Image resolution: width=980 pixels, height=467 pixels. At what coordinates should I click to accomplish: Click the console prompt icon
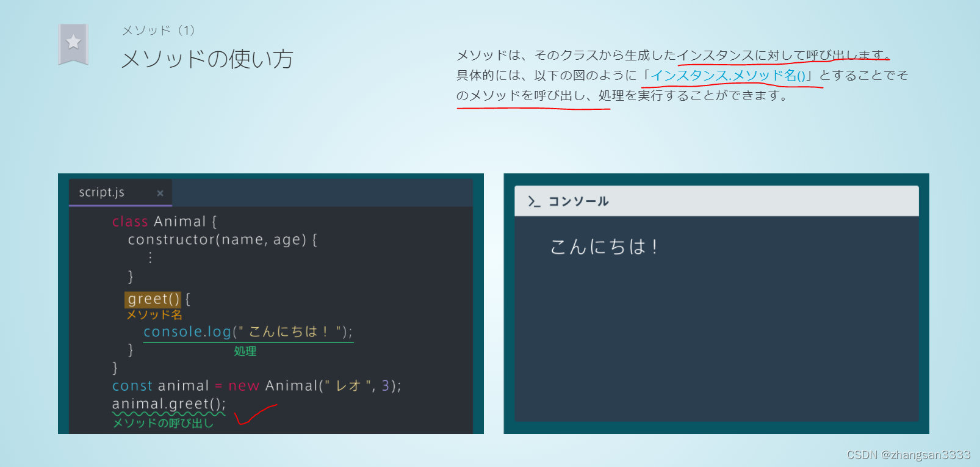[535, 201]
